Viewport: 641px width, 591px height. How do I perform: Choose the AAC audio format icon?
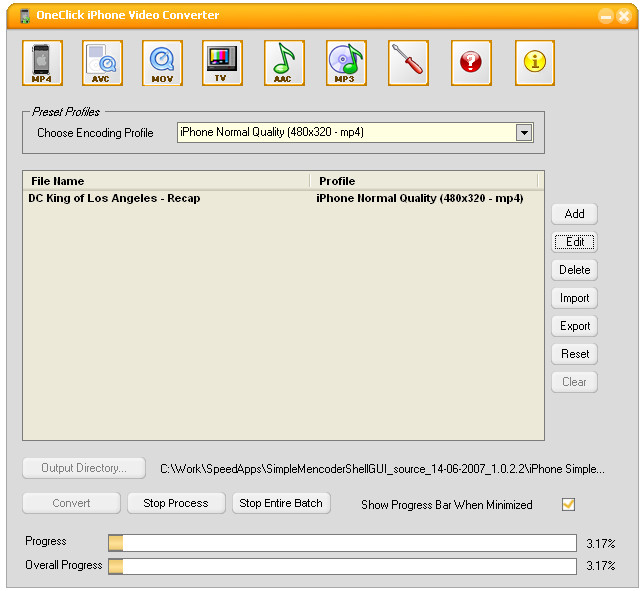point(284,63)
